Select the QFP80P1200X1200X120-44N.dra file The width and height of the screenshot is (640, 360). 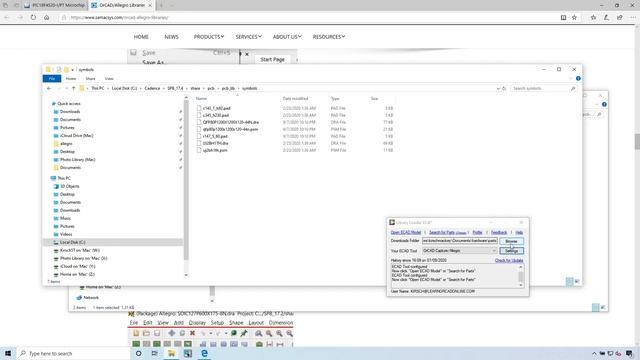point(231,122)
